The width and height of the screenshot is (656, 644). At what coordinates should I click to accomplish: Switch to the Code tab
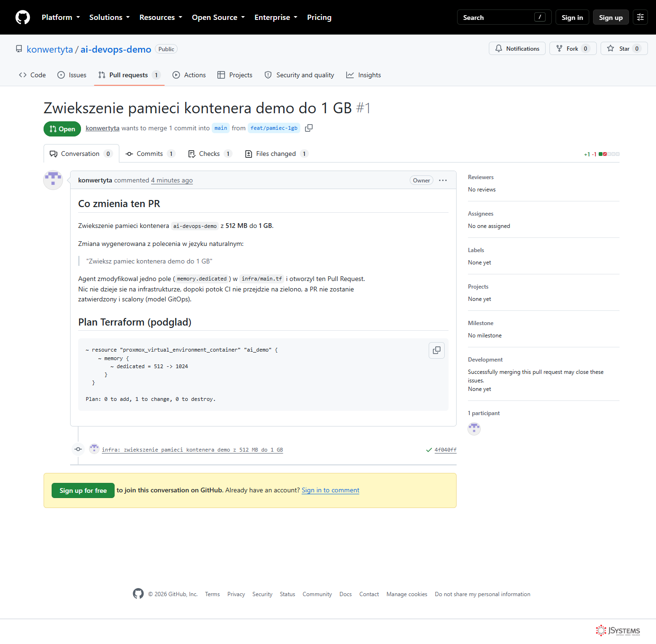coord(32,75)
